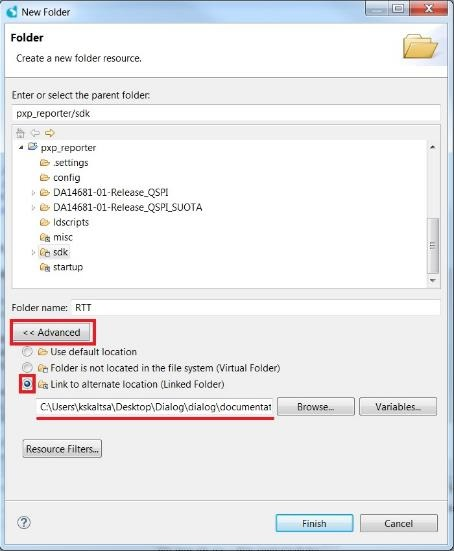The height and width of the screenshot is (551, 454).
Task: Click the pxp_reporter project icon
Action: click(x=33, y=147)
